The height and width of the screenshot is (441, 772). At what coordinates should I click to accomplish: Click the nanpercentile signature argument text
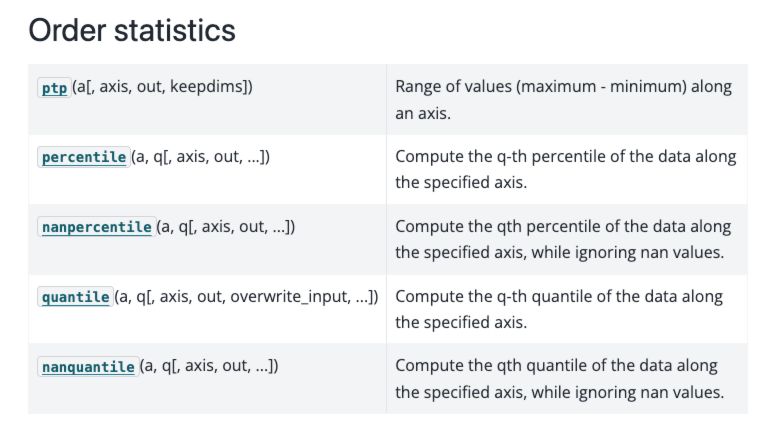[x=225, y=227]
